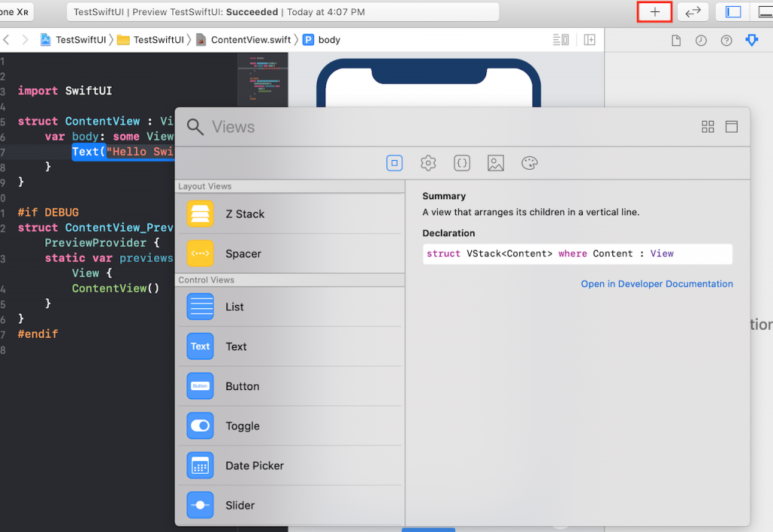Select TestSwiftUI project in breadcrumb
This screenshot has height=532, width=773.
(73, 40)
